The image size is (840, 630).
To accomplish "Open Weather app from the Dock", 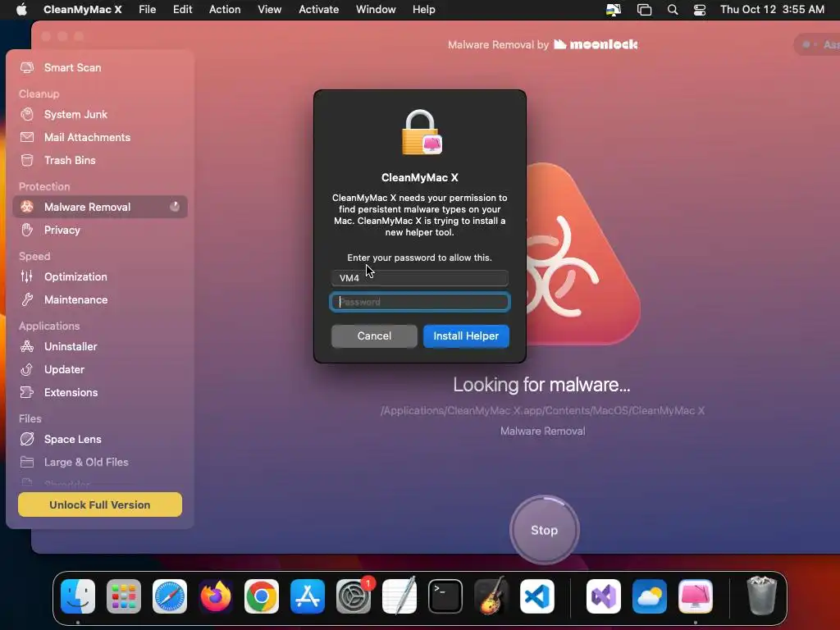I will click(650, 596).
